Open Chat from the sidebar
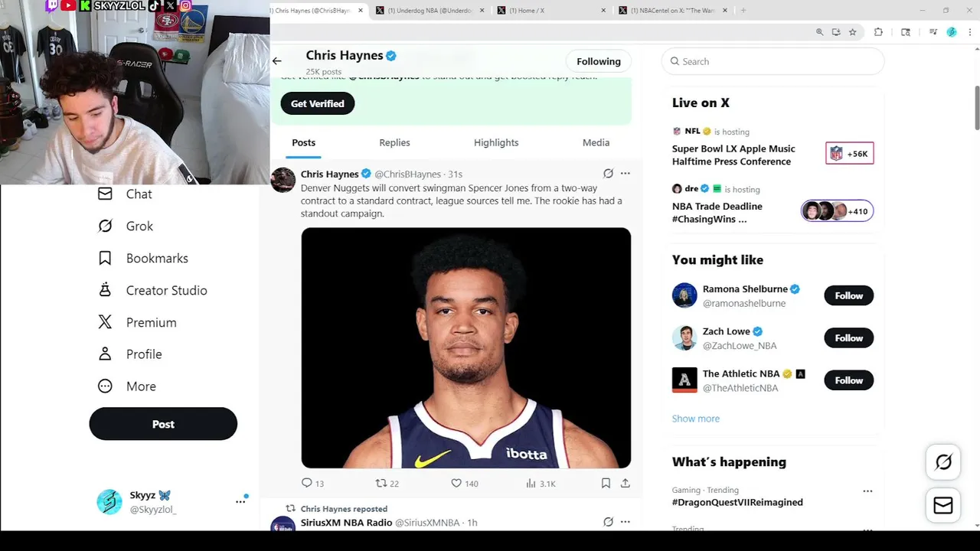Viewport: 980px width, 551px height. point(125,194)
